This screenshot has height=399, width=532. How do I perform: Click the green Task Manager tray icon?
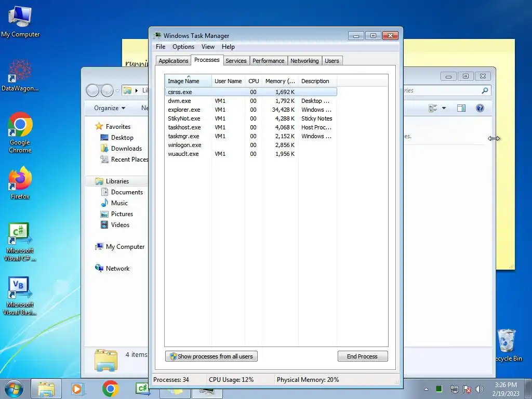tap(438, 389)
